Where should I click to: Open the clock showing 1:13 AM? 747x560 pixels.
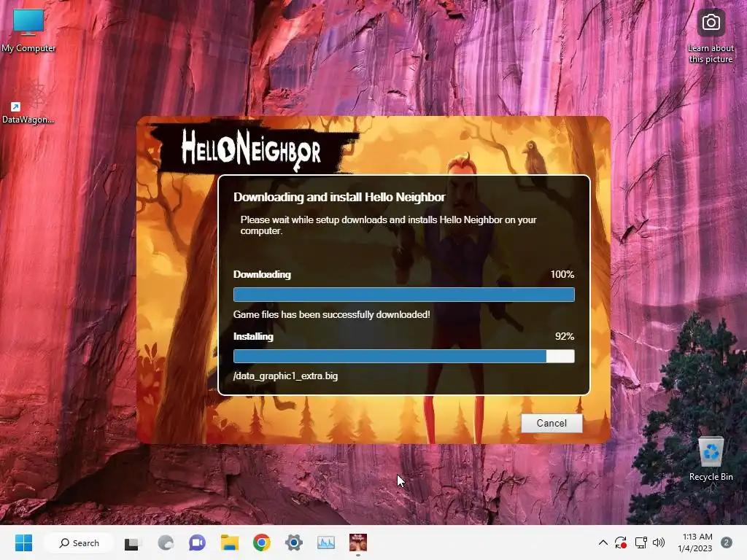tap(695, 542)
